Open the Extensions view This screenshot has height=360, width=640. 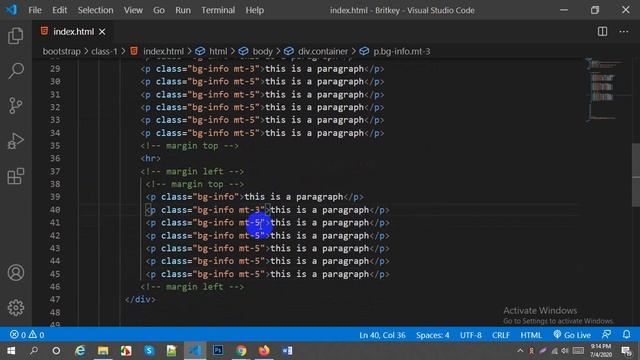click(x=16, y=176)
